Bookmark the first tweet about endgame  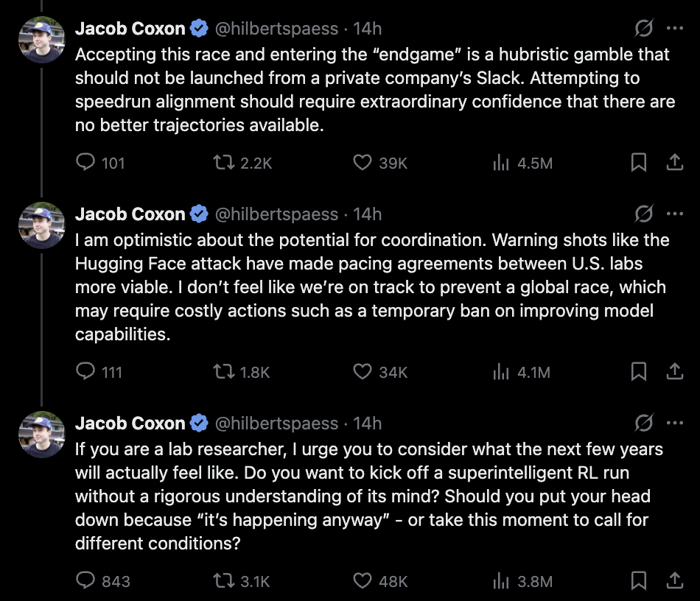coord(638,163)
